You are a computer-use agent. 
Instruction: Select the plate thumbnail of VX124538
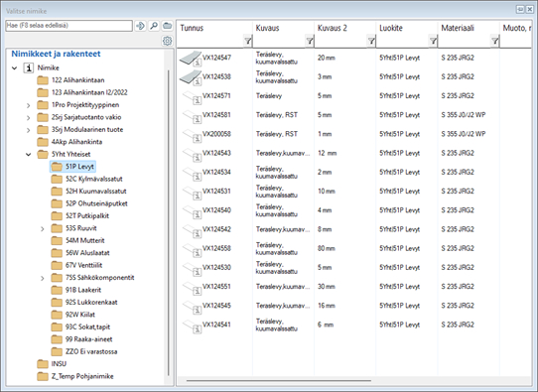click(x=191, y=77)
